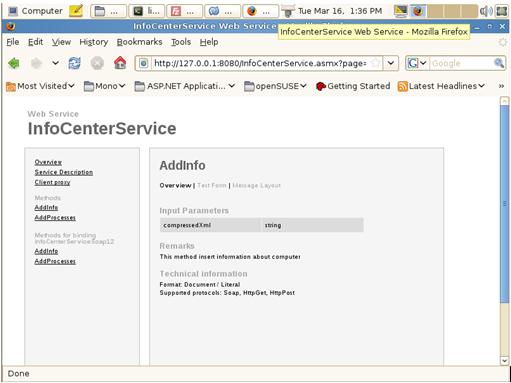Click the Firefox logo in the title bar

click(x=11, y=26)
